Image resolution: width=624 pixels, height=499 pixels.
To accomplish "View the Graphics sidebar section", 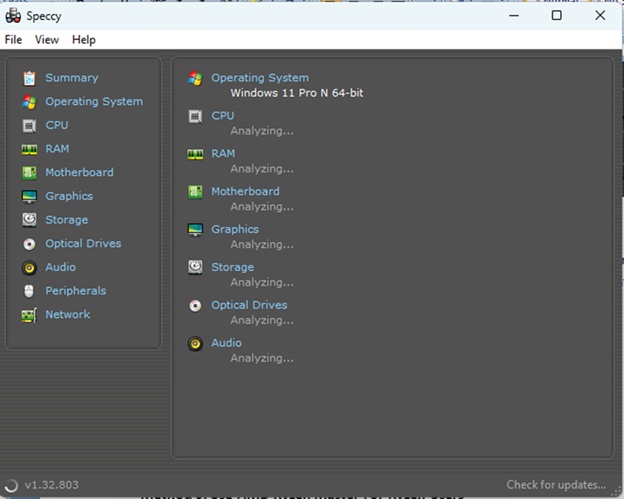I will 69,196.
